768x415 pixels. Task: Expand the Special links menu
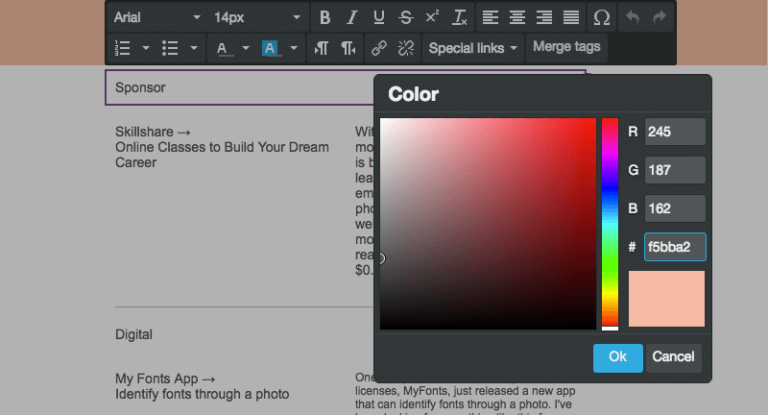[474, 48]
